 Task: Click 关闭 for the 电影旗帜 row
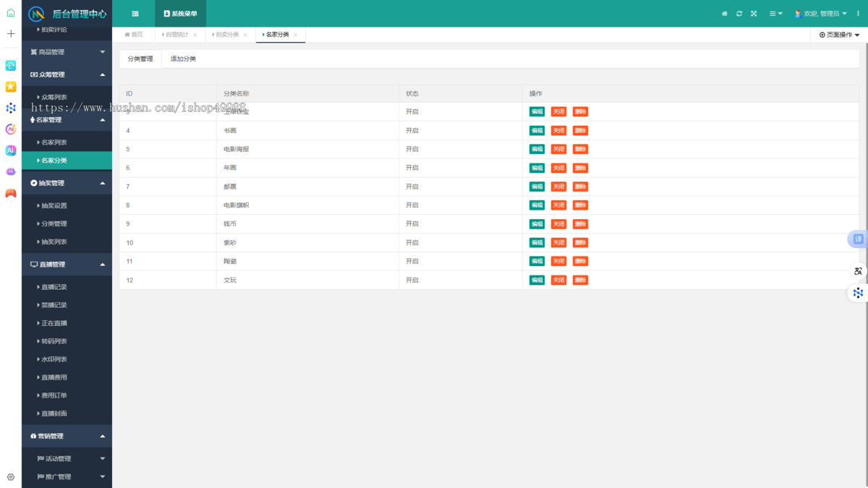coord(558,205)
